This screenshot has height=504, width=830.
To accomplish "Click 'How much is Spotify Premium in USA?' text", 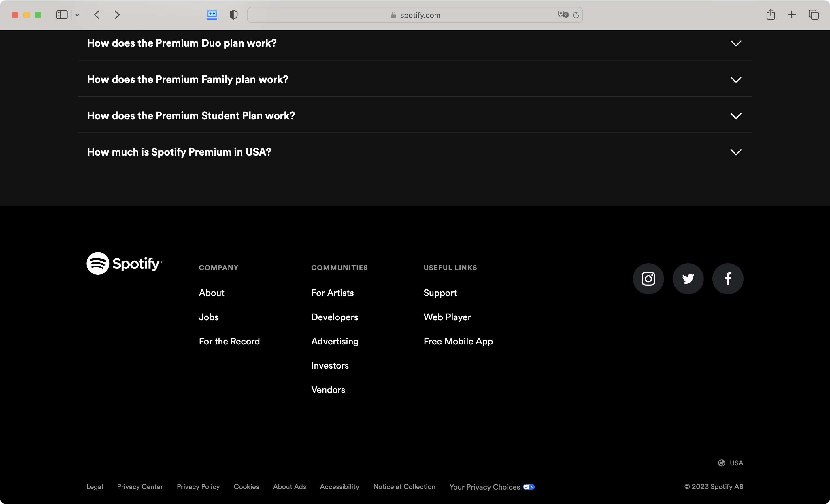I will [x=179, y=152].
